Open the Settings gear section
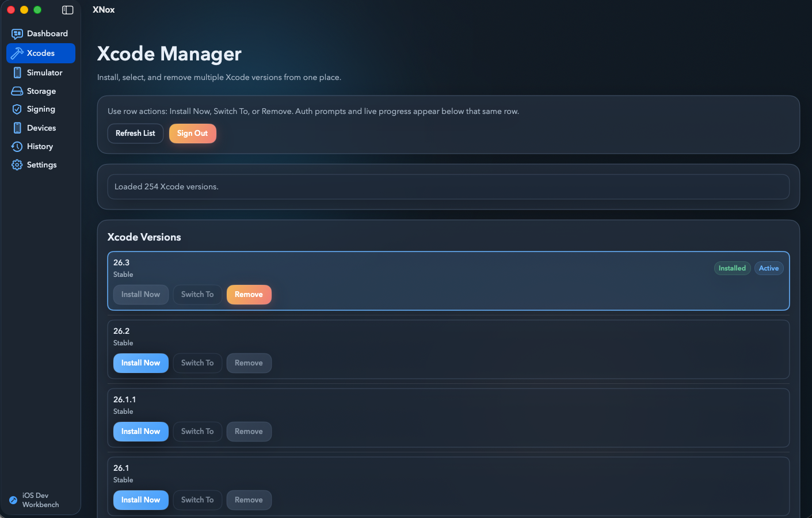The width and height of the screenshot is (812, 518). coord(40,165)
